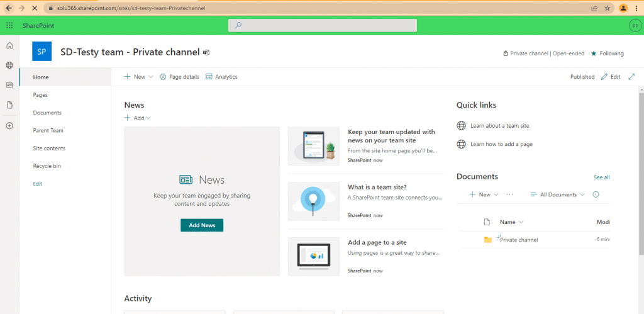
Task: Open Add a page to a site article
Action: click(377, 242)
